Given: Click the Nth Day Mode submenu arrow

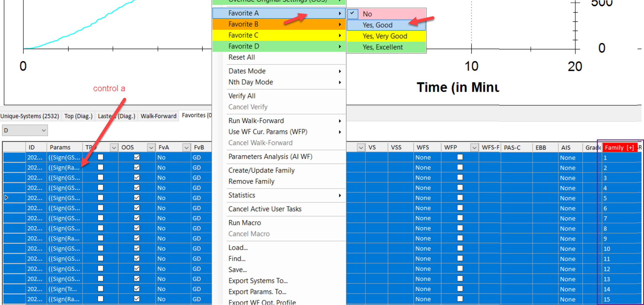Looking at the screenshot, I should click(x=340, y=82).
